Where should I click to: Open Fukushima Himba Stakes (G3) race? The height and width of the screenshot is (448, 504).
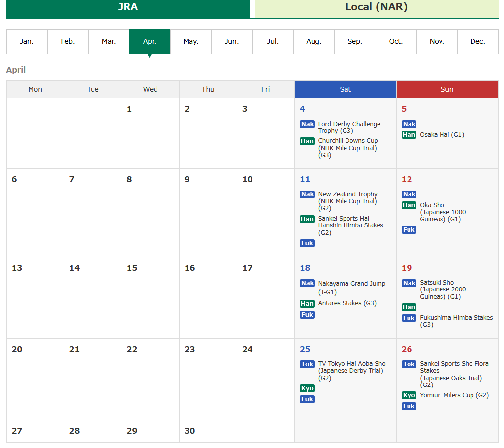pos(456,321)
